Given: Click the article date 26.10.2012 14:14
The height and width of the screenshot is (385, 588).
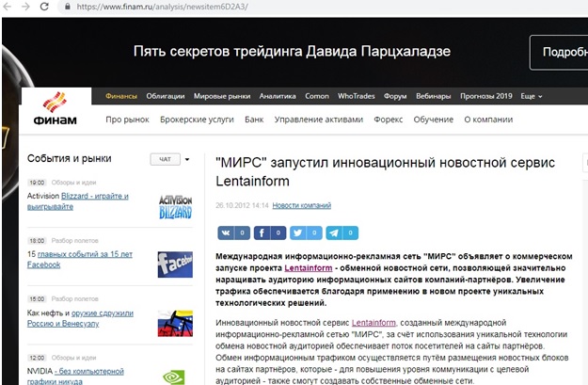Looking at the screenshot, I should tap(242, 205).
